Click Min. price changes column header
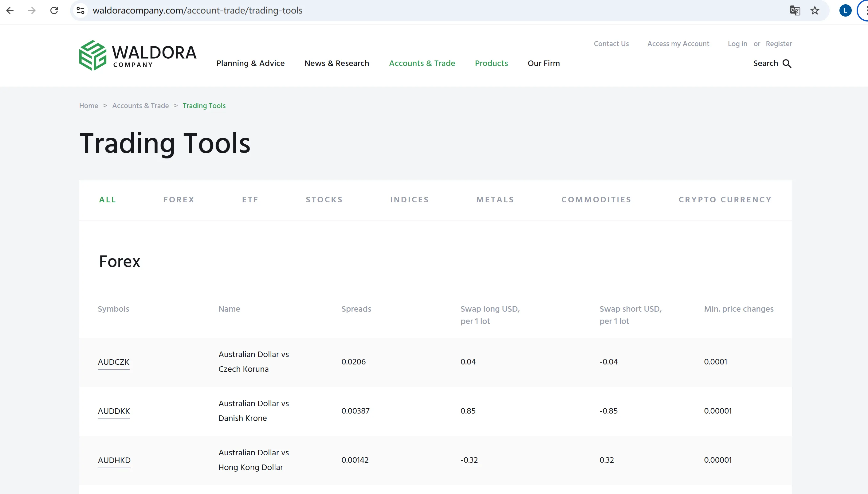Screen dimensions: 868x494 pyautogui.click(x=739, y=309)
